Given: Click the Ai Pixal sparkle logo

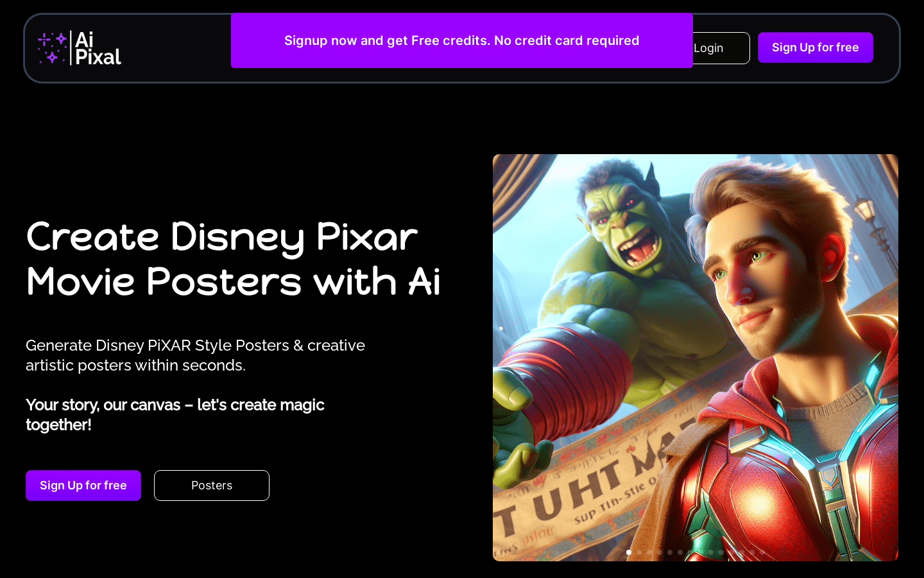Looking at the screenshot, I should [x=53, y=48].
